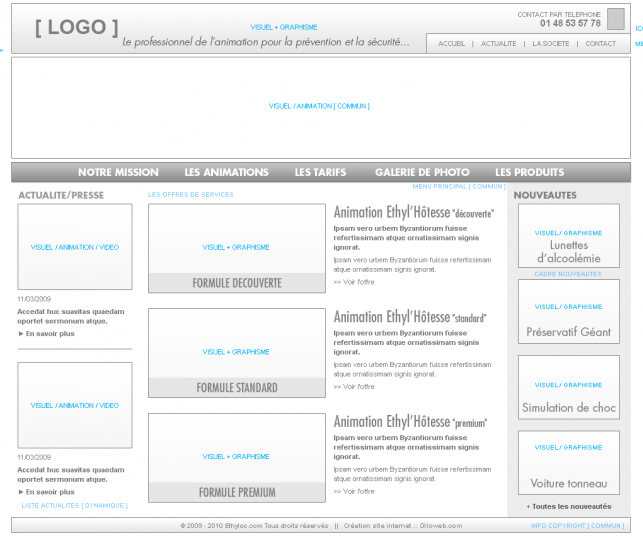Viewport: 643px width, 536px height.
Task: Open first news video thumbnail
Action: coord(75,247)
